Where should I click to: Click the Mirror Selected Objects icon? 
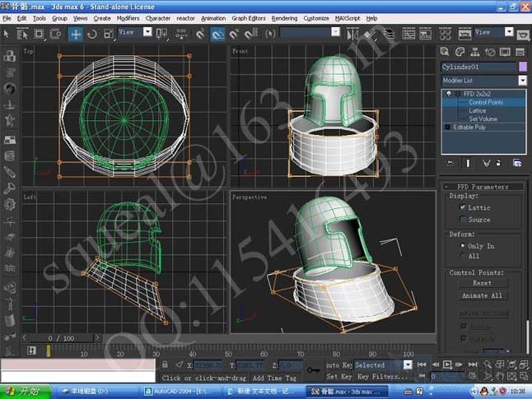(x=352, y=34)
